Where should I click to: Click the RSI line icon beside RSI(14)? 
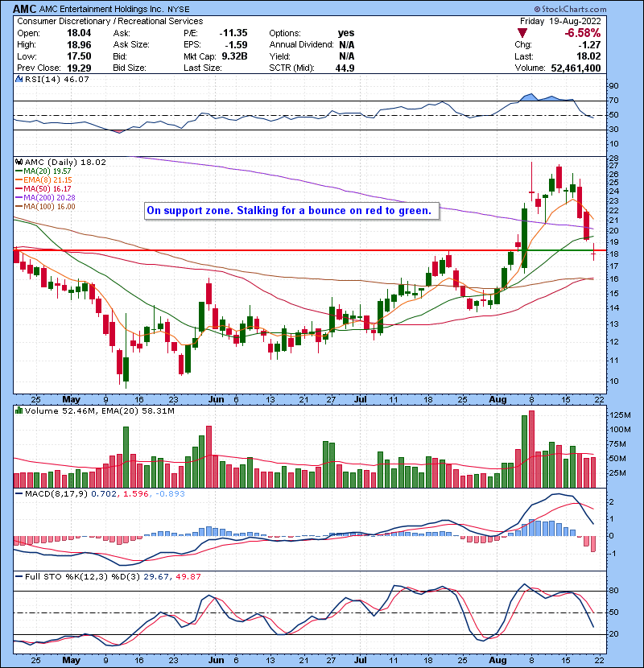pos(19,79)
